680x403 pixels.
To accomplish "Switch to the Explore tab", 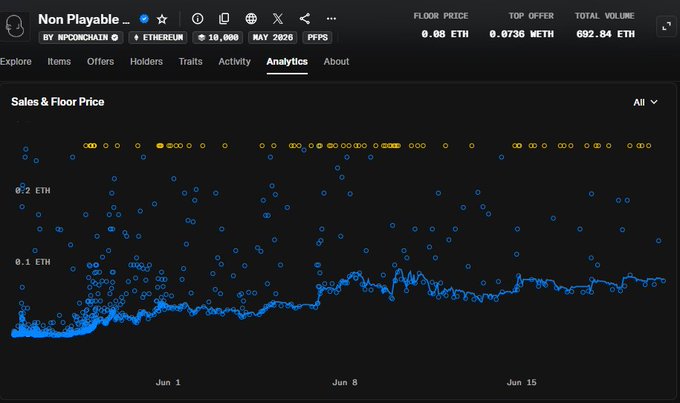I will pyautogui.click(x=16, y=62).
